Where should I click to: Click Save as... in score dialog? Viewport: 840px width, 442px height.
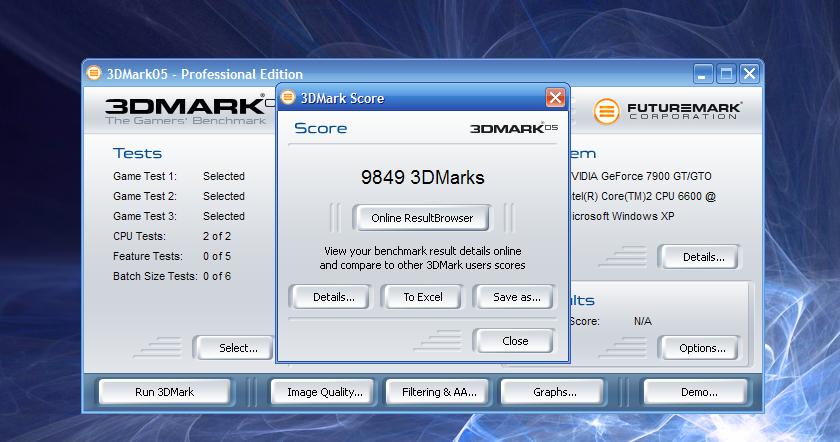514,297
